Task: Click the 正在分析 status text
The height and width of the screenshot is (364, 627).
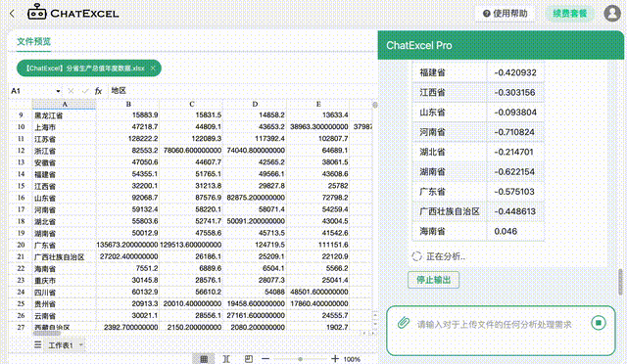Action: click(x=446, y=256)
